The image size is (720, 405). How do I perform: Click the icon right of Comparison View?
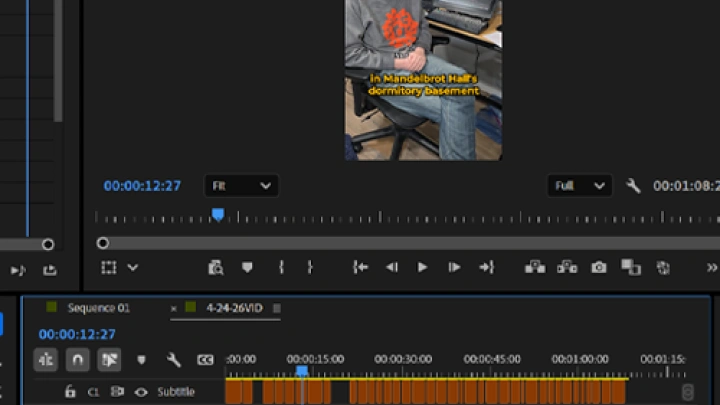(663, 268)
